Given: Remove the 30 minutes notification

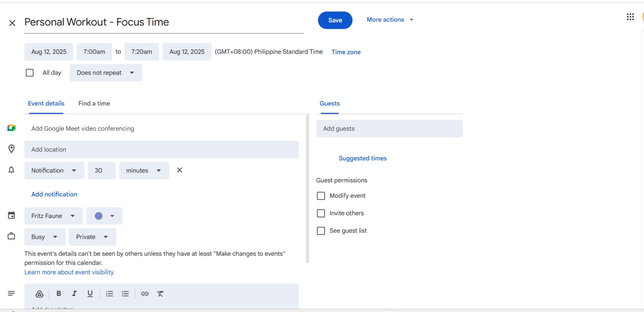Looking at the screenshot, I should pyautogui.click(x=179, y=170).
